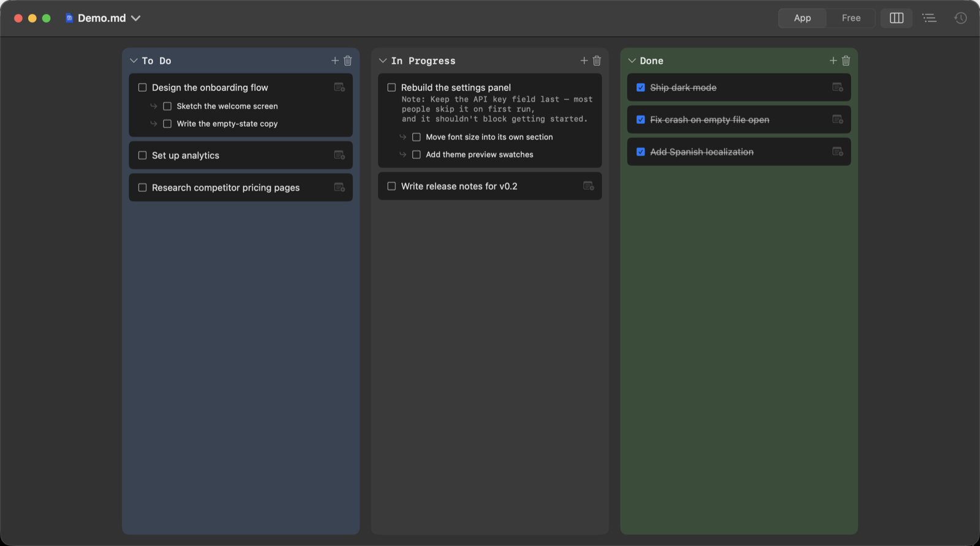Collapse the To Do column
Image resolution: width=980 pixels, height=546 pixels.
pos(134,61)
